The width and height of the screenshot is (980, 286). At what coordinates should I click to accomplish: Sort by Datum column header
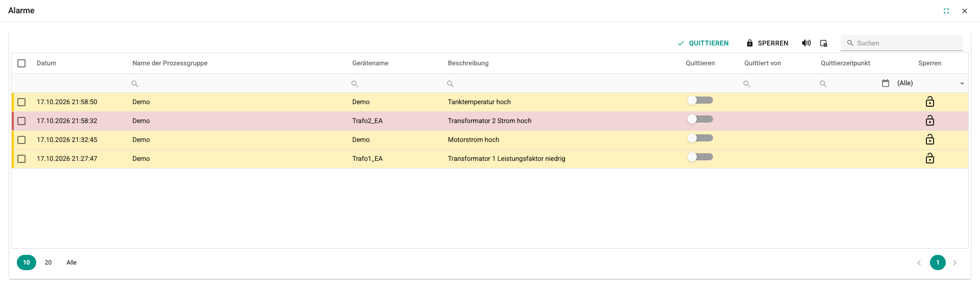(46, 63)
